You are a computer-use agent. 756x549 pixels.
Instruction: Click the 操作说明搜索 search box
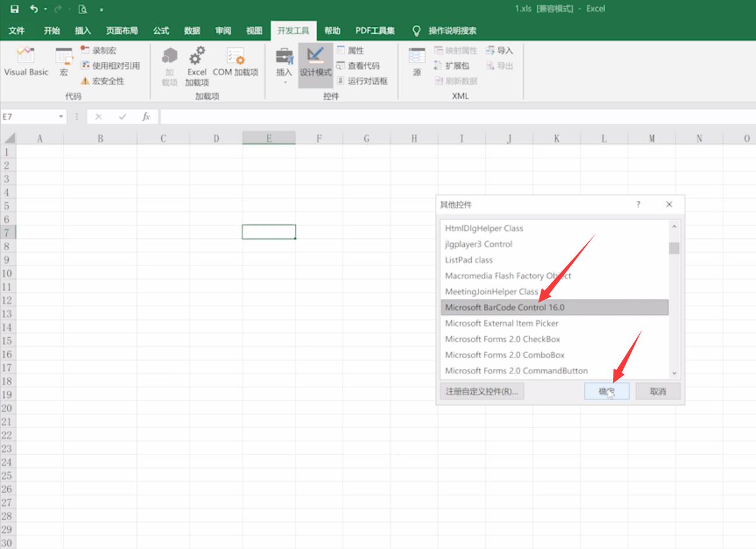click(452, 30)
